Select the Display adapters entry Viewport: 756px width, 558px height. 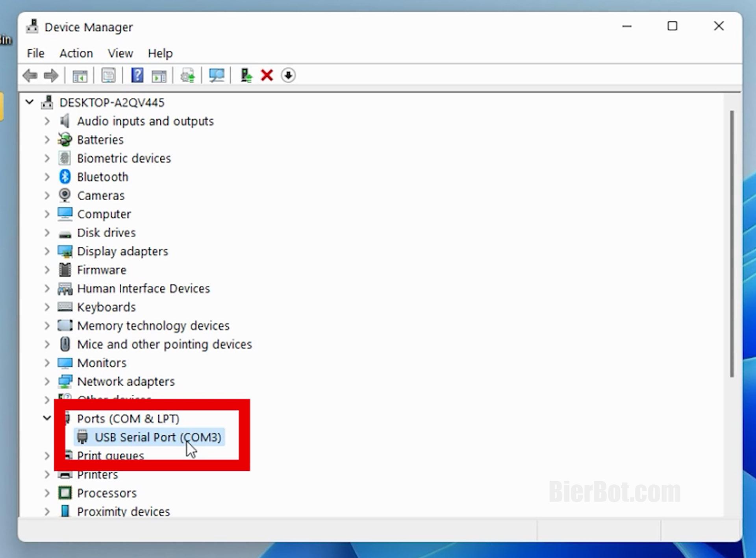[x=122, y=251]
